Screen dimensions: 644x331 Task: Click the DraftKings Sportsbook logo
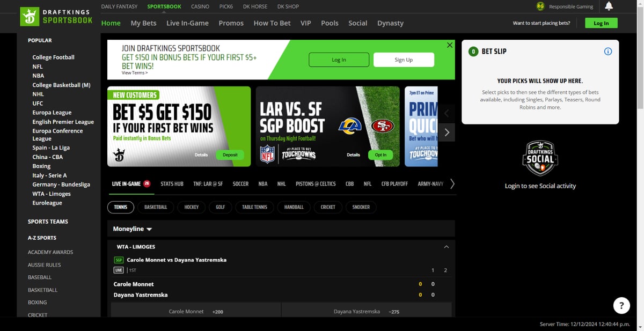(x=56, y=16)
